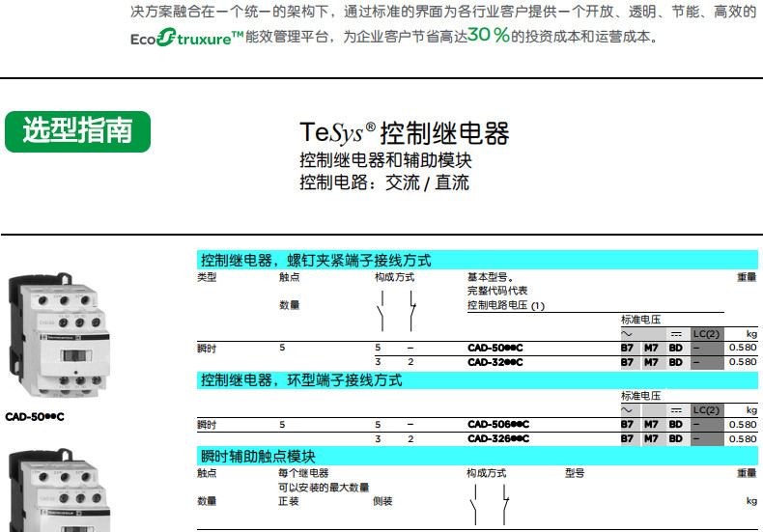Click the 正装 column label
Image resolution: width=763 pixels, height=532 pixels.
pyautogui.click(x=289, y=501)
